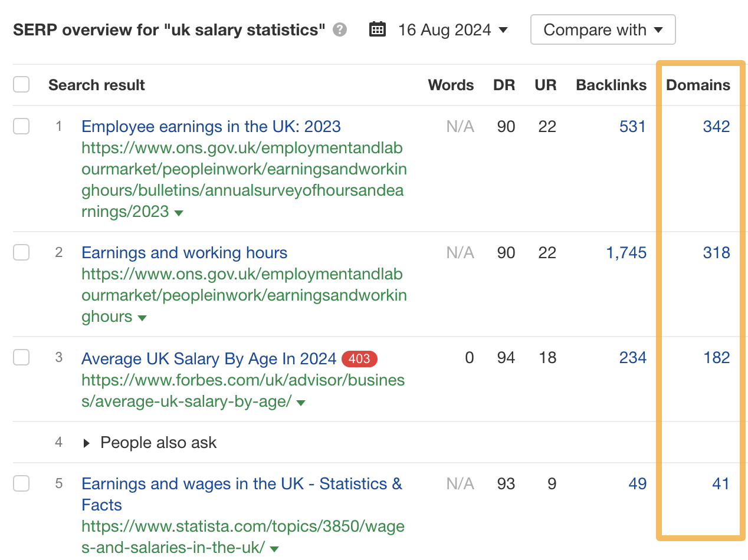Click the 342 referring domains value
748x560 pixels.
click(x=716, y=126)
